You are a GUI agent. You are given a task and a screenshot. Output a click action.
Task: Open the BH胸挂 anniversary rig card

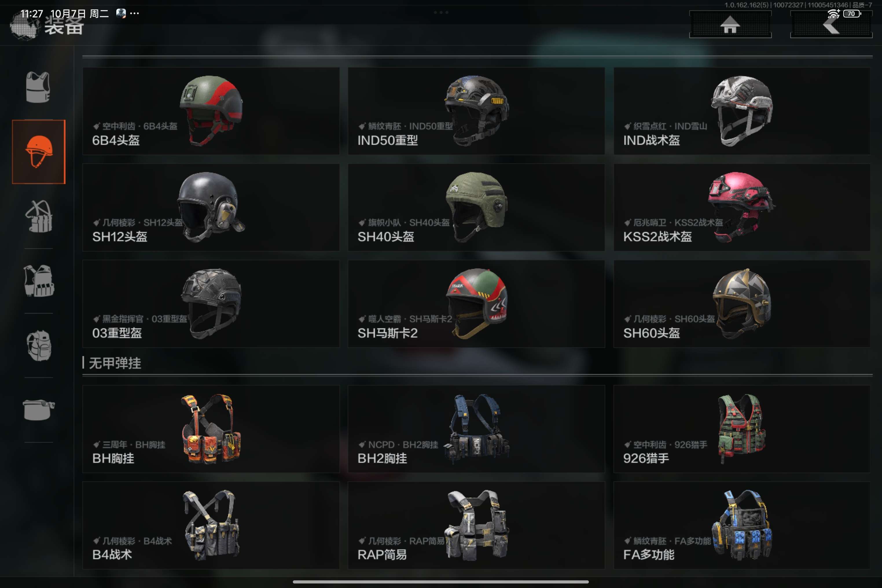[x=211, y=429]
